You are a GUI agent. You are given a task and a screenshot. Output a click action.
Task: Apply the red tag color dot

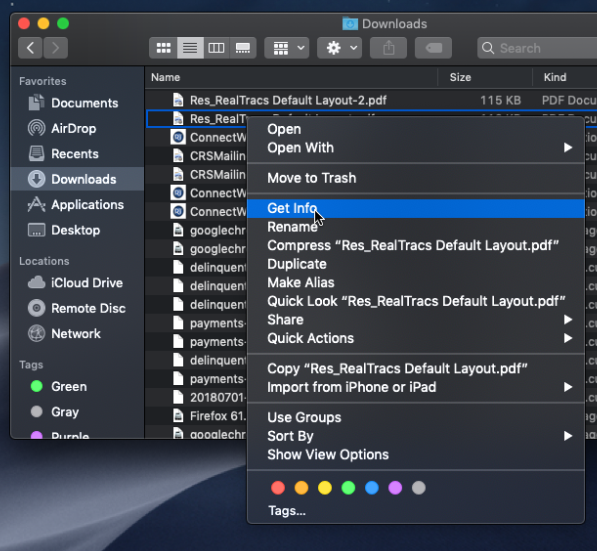278,488
